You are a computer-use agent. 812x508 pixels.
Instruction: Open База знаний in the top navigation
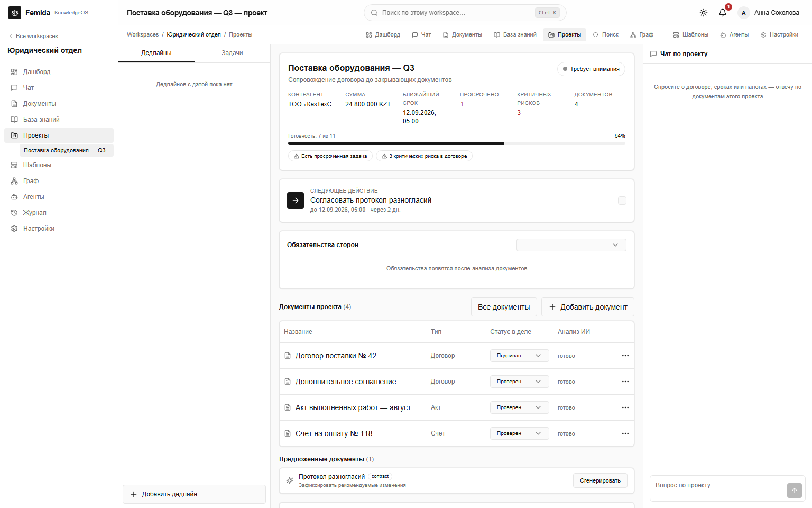[x=515, y=35]
